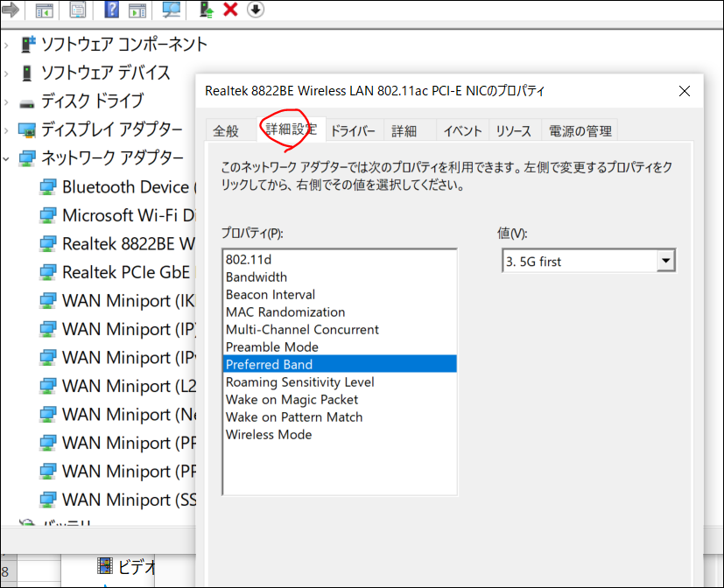The height and width of the screenshot is (588, 724).
Task: Click the WAN Miniport (L2 adapter icon
Action: pos(48,386)
